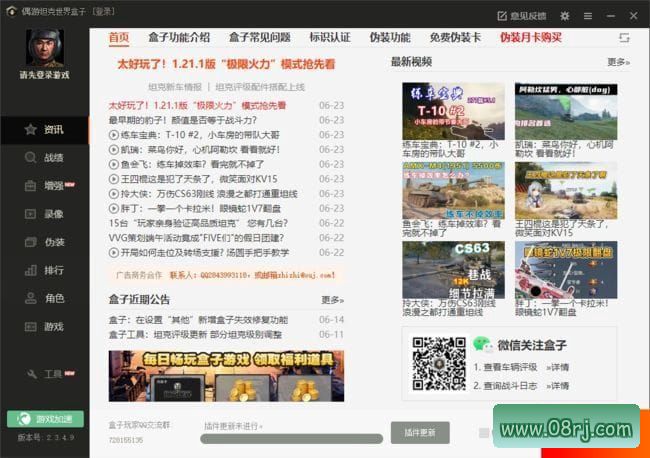Click the 版本号 2.3.4.9 version text

(46, 438)
